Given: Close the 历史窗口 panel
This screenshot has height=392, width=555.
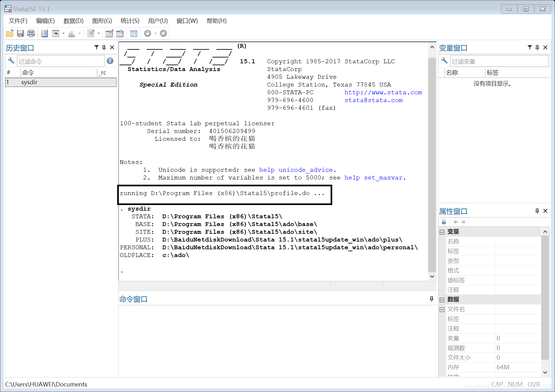Looking at the screenshot, I should point(112,47).
